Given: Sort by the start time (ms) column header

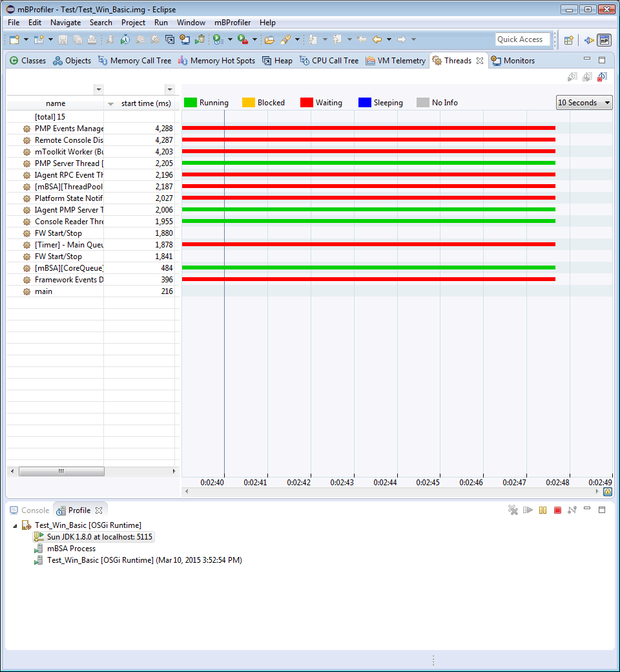Looking at the screenshot, I should [x=145, y=103].
